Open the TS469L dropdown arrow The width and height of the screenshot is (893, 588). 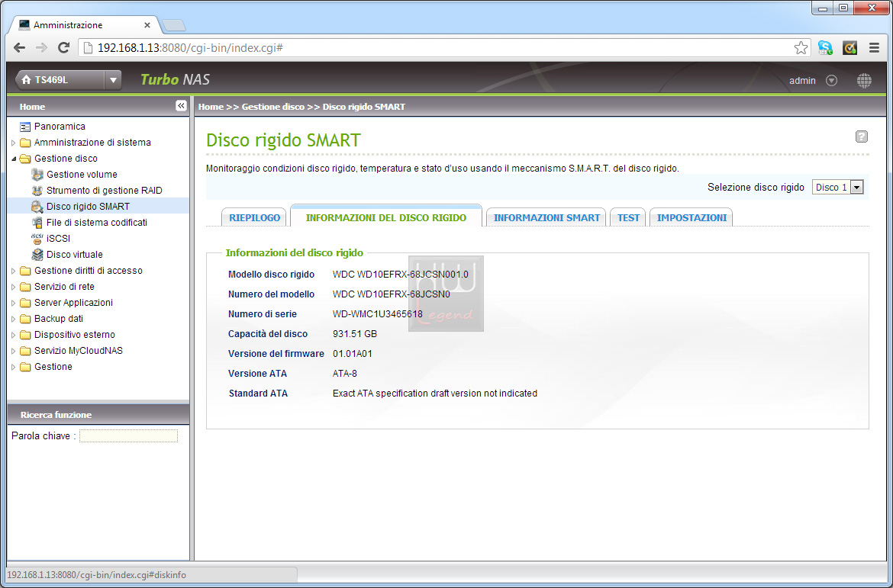click(113, 80)
